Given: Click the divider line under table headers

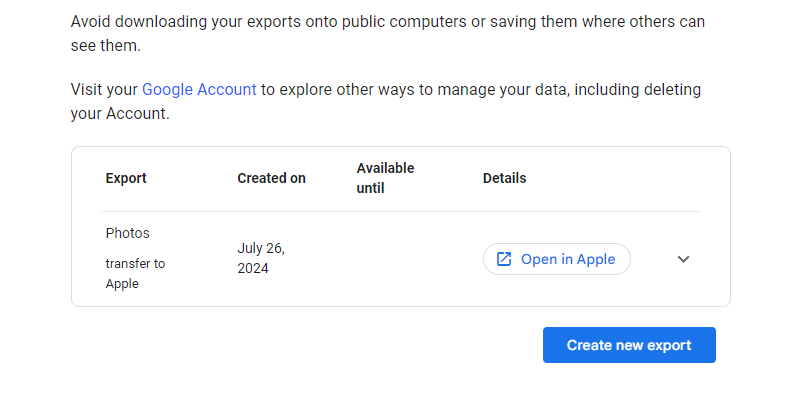Looking at the screenshot, I should (400, 211).
